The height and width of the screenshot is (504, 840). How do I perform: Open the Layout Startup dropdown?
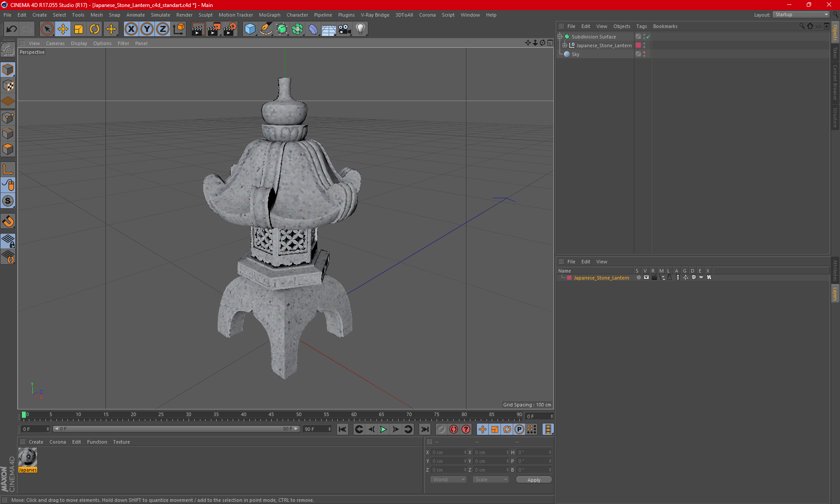(x=801, y=14)
